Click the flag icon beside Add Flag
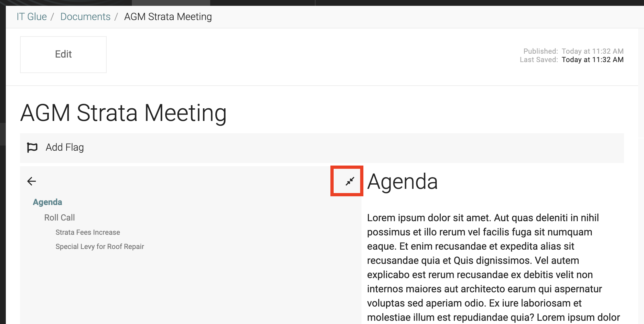The height and width of the screenshot is (324, 644). (32, 147)
